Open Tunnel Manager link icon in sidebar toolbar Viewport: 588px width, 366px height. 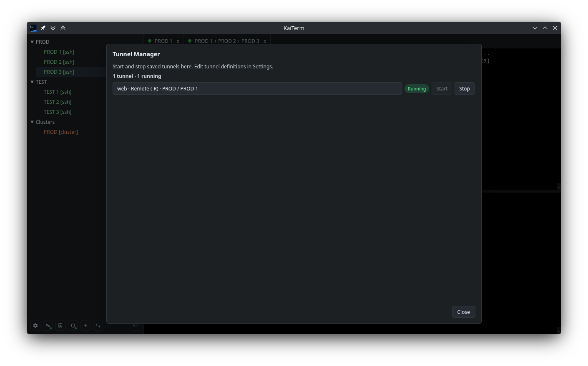(x=48, y=326)
